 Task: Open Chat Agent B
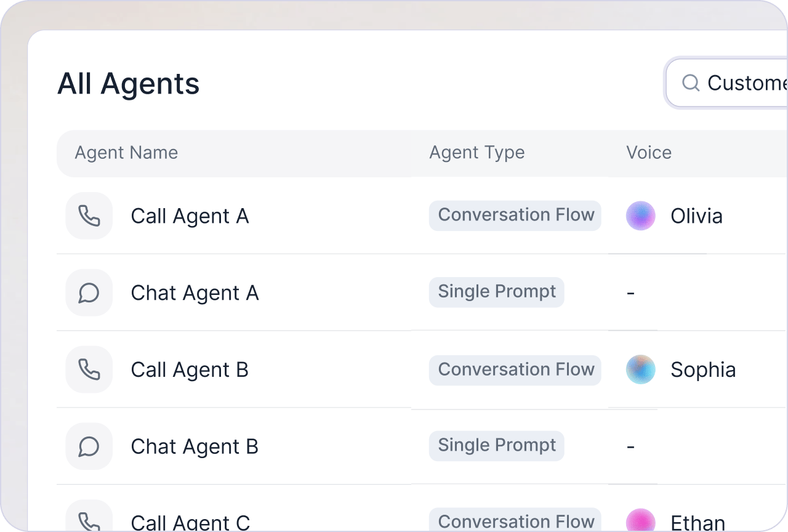click(x=195, y=447)
